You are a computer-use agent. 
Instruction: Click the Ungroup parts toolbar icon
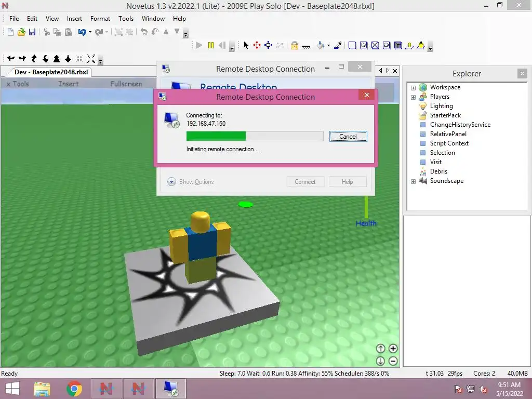[x=129, y=32]
